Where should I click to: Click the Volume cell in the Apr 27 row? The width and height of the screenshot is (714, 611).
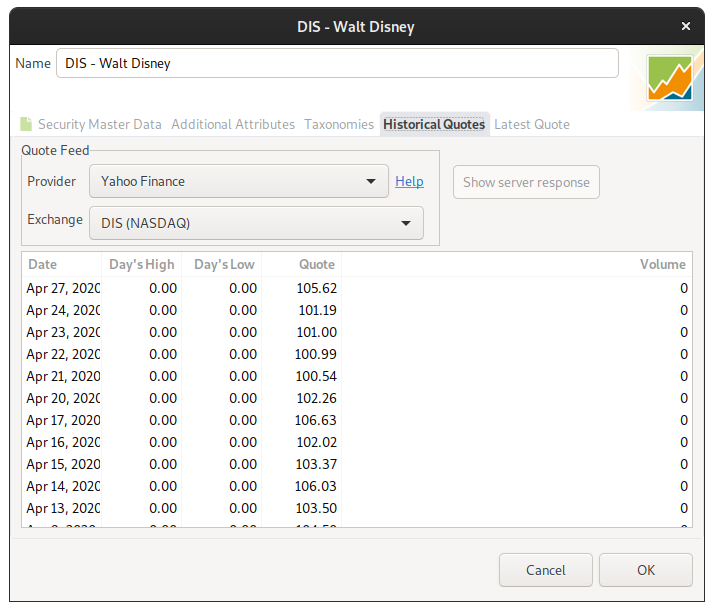[x=684, y=288]
